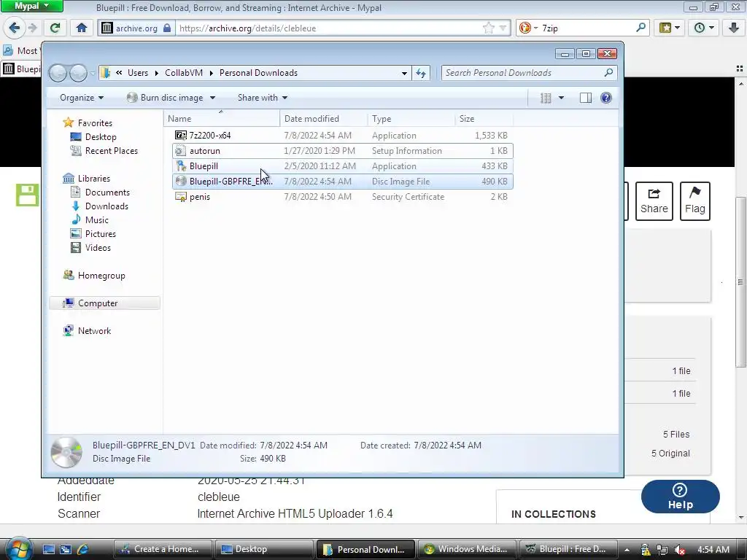Viewport: 747px width, 560px height.
Task: Click the Windows Start orb
Action: coord(18,548)
